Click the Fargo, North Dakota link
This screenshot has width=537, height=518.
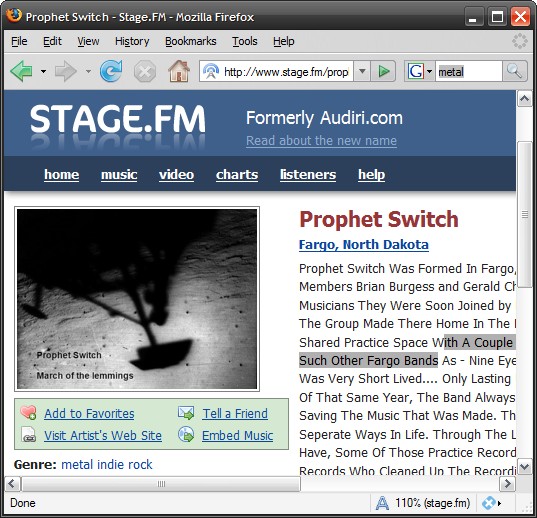[364, 244]
